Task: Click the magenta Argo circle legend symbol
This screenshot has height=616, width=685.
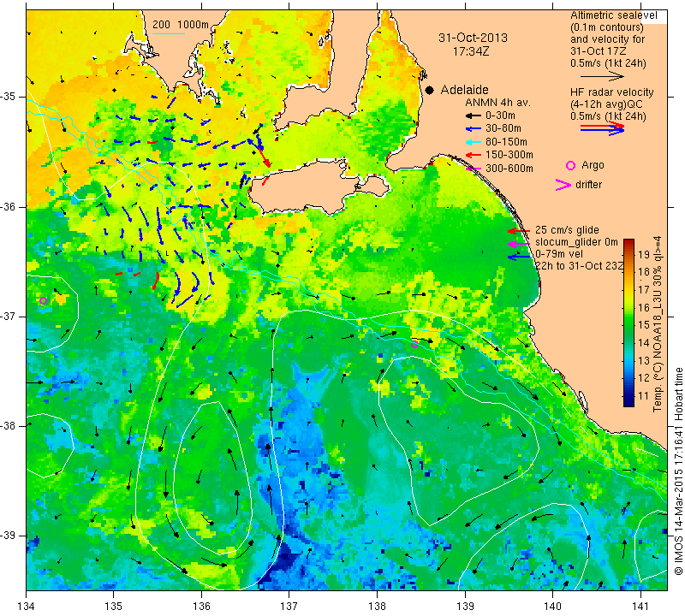Action: (570, 165)
